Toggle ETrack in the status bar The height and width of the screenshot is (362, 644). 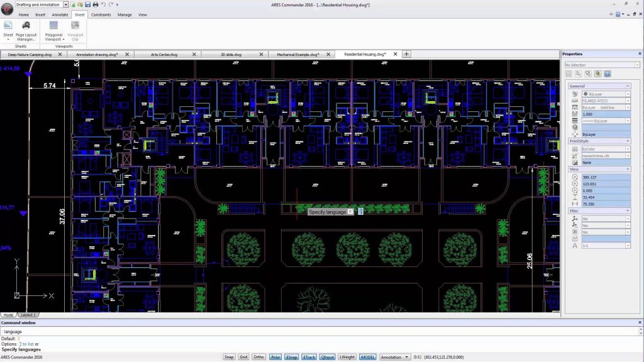[x=309, y=357]
